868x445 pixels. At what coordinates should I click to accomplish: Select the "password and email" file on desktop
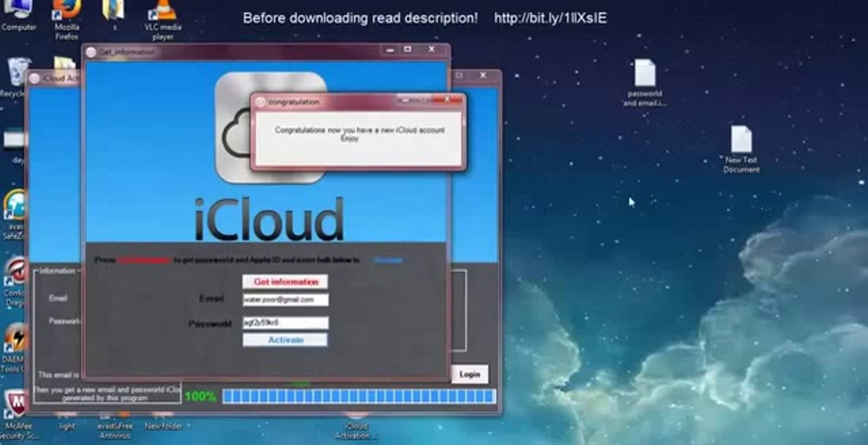(x=644, y=83)
